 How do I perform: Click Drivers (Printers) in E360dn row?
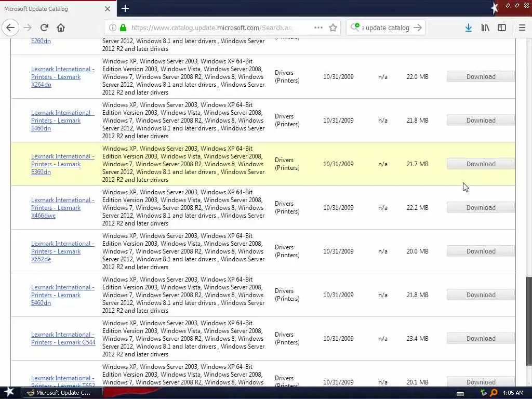[x=287, y=164]
